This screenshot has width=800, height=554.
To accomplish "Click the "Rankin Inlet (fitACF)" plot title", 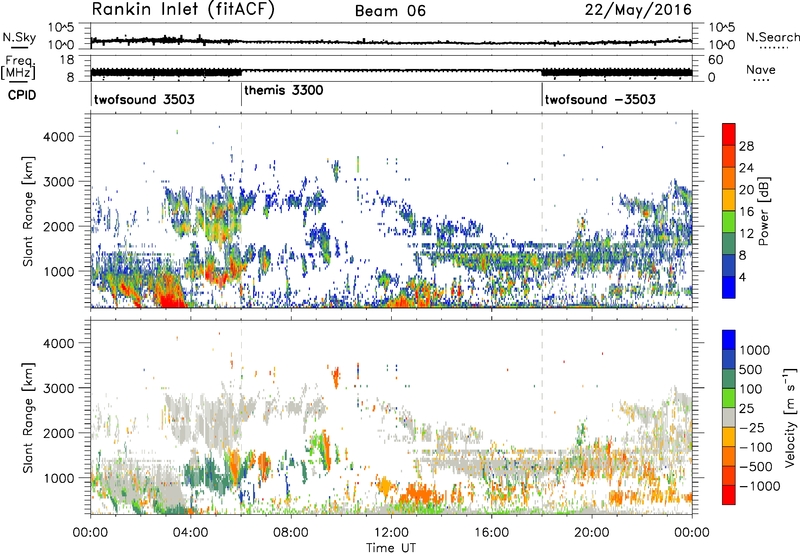I will pyautogui.click(x=183, y=10).
